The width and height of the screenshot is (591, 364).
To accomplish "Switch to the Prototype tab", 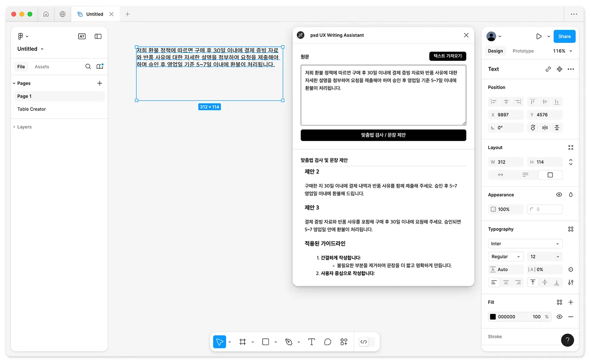I will click(523, 51).
